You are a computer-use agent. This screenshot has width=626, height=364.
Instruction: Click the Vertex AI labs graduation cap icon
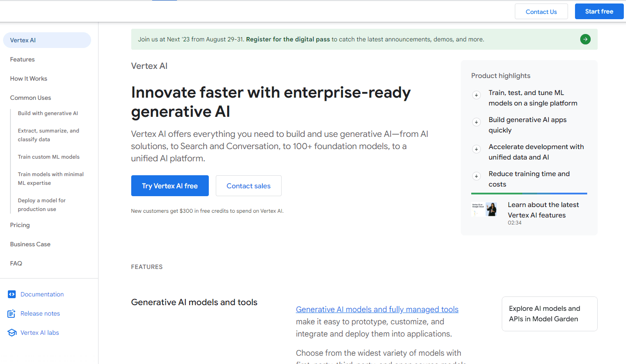[x=12, y=333]
